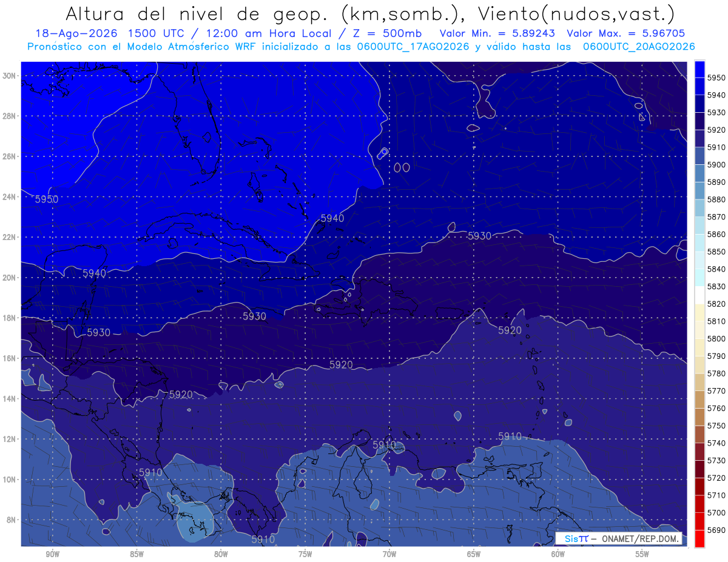This screenshot has height=562, width=728.
Task: Click the 5860 colorbar value
Action: click(716, 234)
